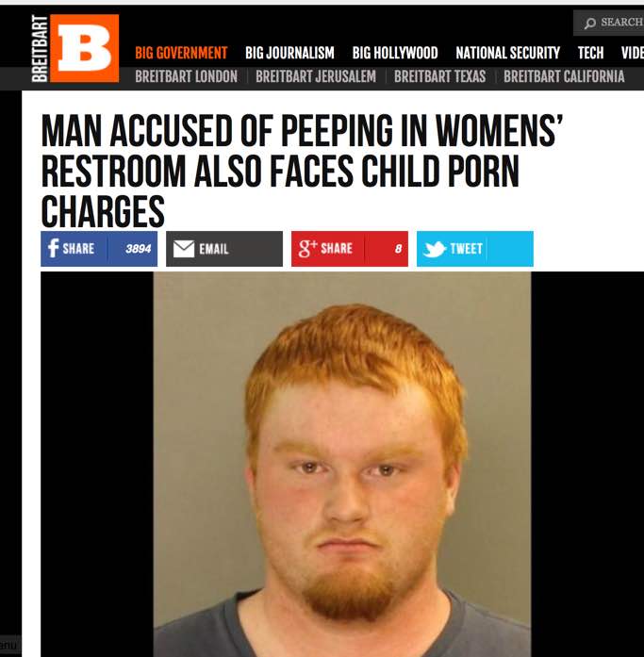Click the article headline text
Viewport: 644px width, 657px height.
(x=302, y=170)
